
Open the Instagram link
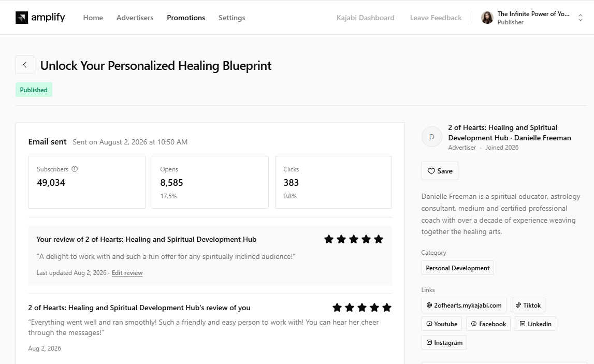pyautogui.click(x=444, y=342)
